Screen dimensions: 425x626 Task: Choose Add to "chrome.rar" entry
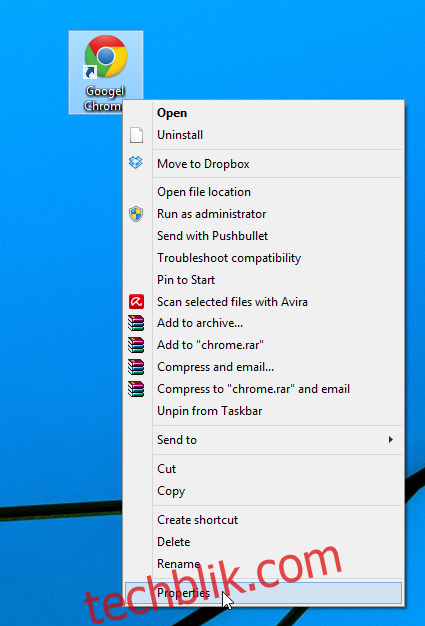pos(263,345)
